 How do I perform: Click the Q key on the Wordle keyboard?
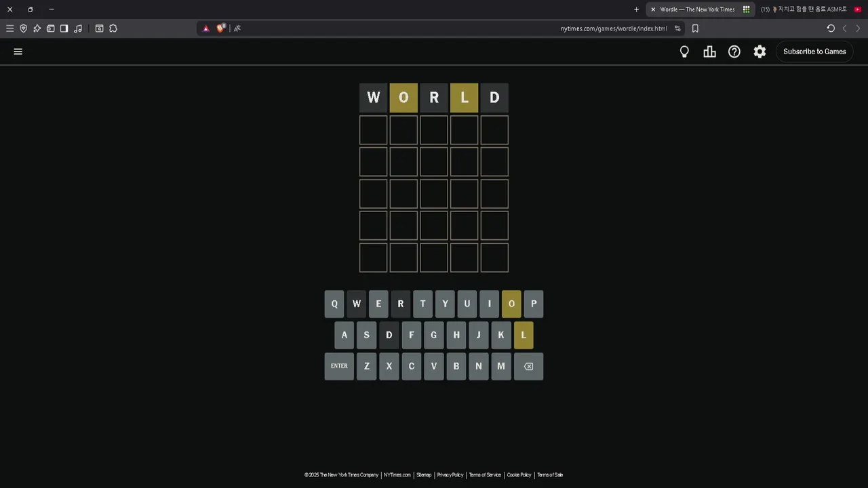coord(334,304)
